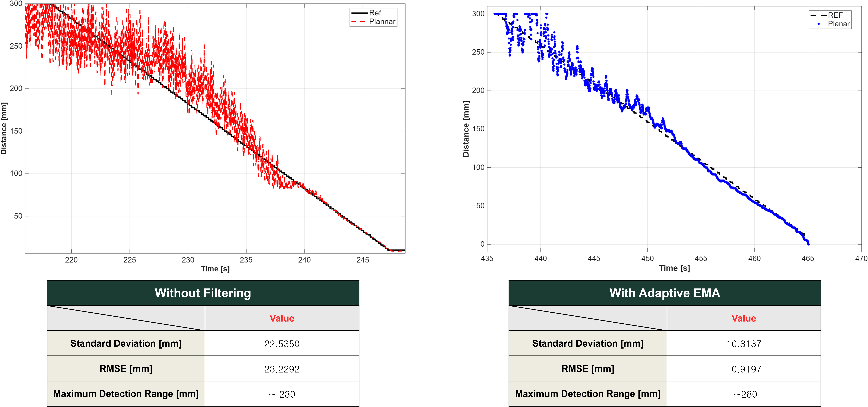Select the maximum detection range value "~ 230"
The height and width of the screenshot is (407, 868).
282,394
